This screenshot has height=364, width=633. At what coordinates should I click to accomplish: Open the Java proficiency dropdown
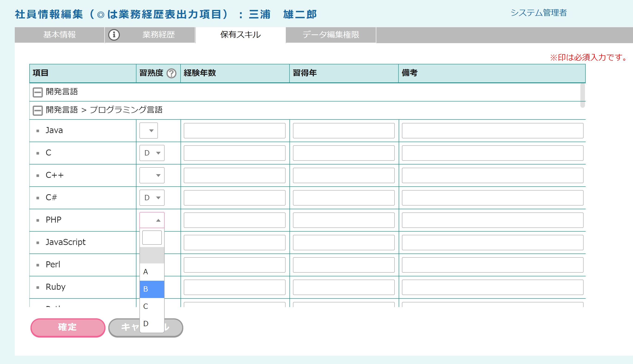click(x=149, y=131)
